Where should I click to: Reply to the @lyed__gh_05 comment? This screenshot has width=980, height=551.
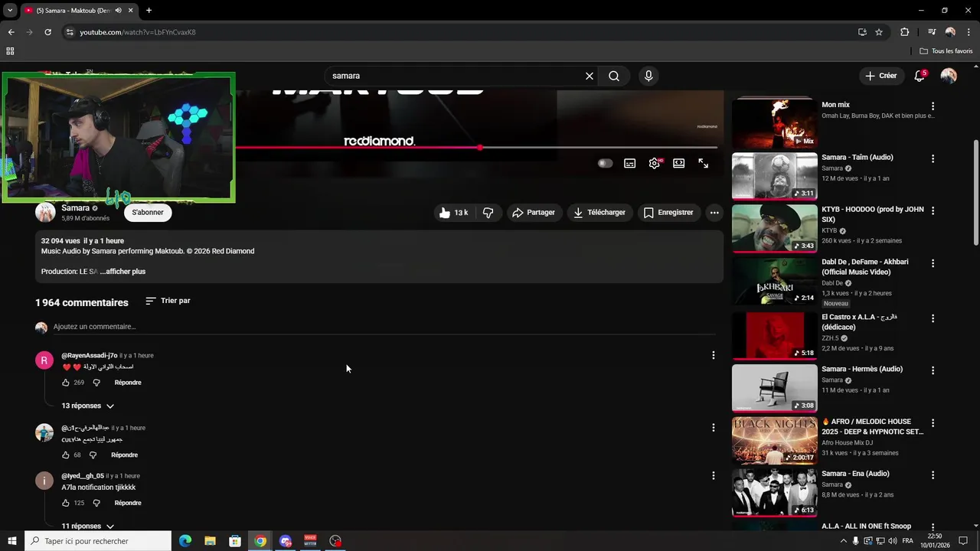128,503
